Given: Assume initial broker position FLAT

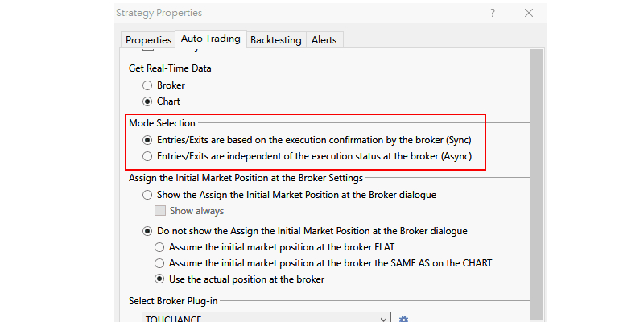Looking at the screenshot, I should tap(159, 246).
